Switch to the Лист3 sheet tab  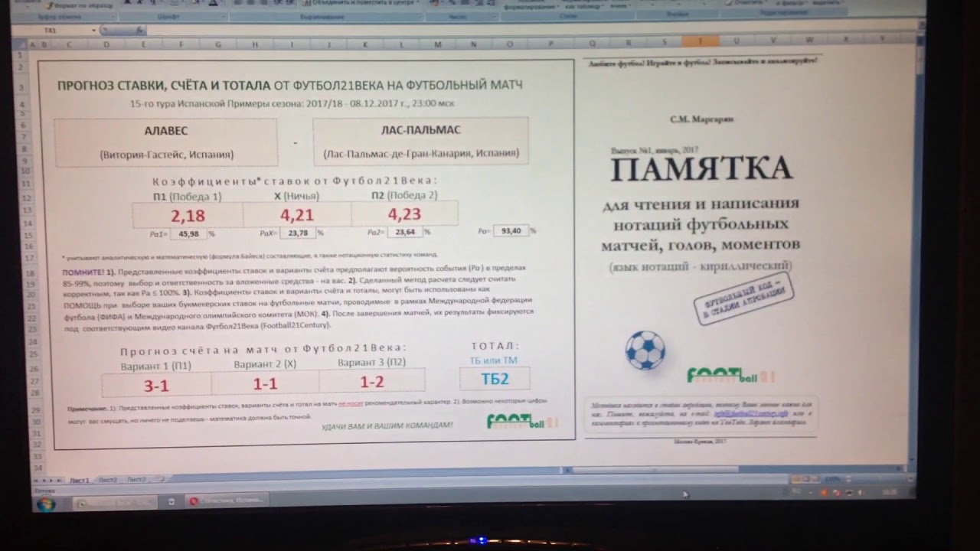pos(136,479)
